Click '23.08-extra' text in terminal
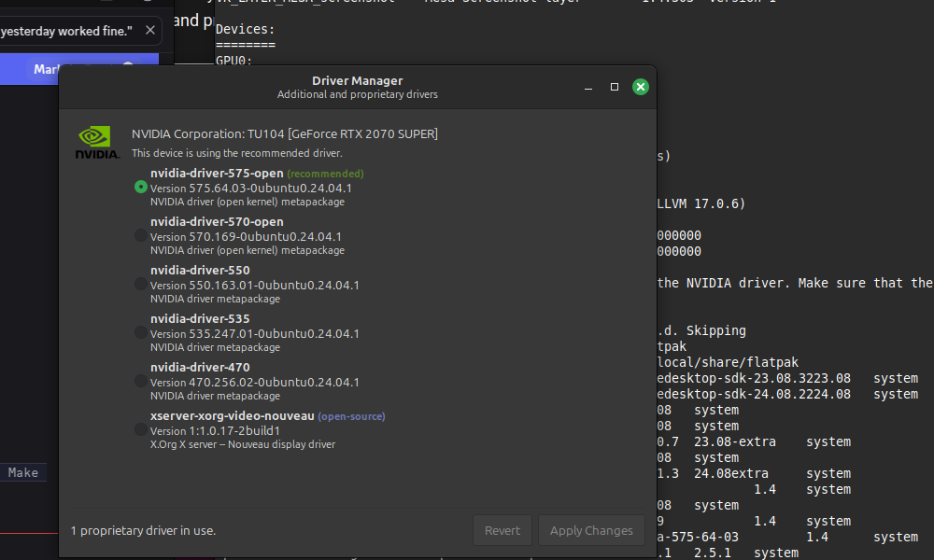The height and width of the screenshot is (560, 934). click(735, 441)
